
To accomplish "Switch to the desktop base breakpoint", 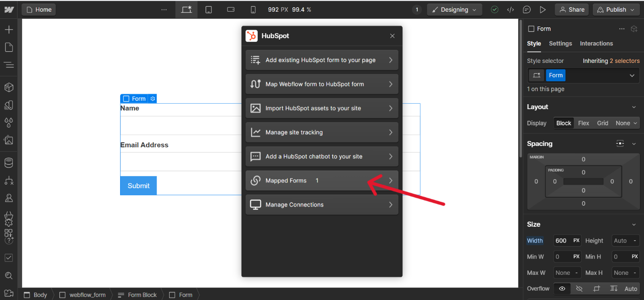I will point(186,9).
